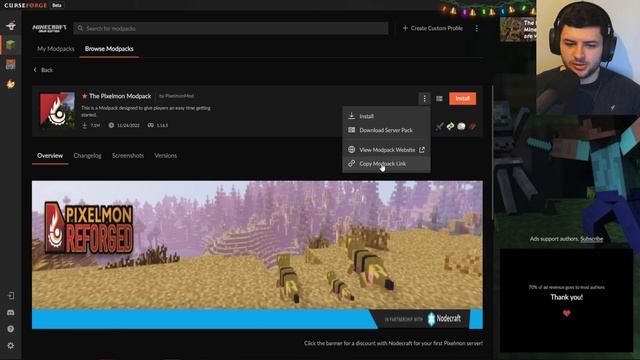Click the Beta badge next to CurseForge
The image size is (640, 360).
pyautogui.click(x=57, y=5)
